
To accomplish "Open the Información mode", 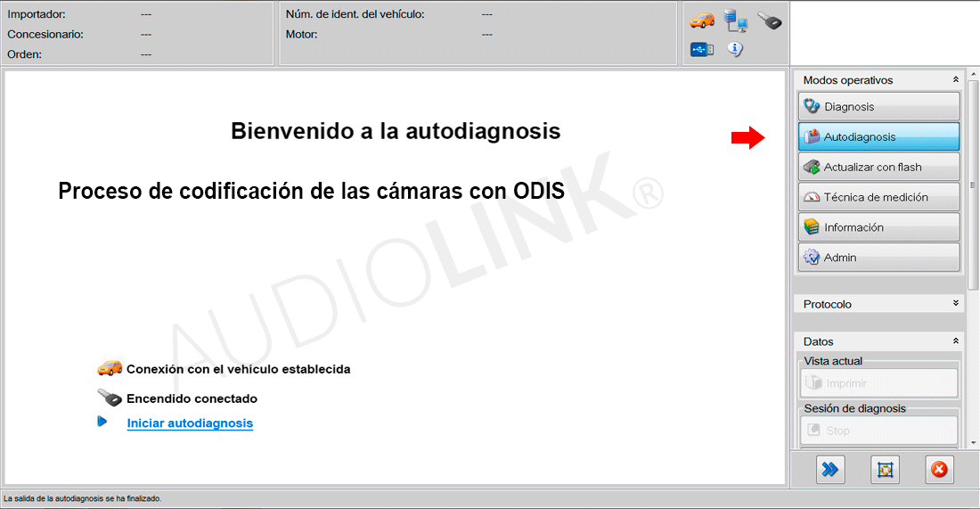I will [879, 227].
